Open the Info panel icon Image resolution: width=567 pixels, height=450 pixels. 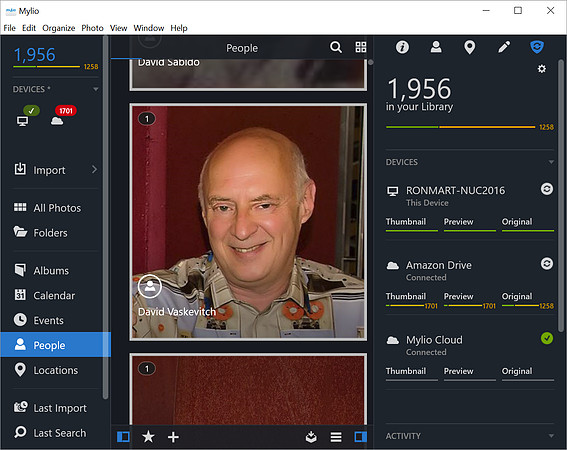coord(402,47)
